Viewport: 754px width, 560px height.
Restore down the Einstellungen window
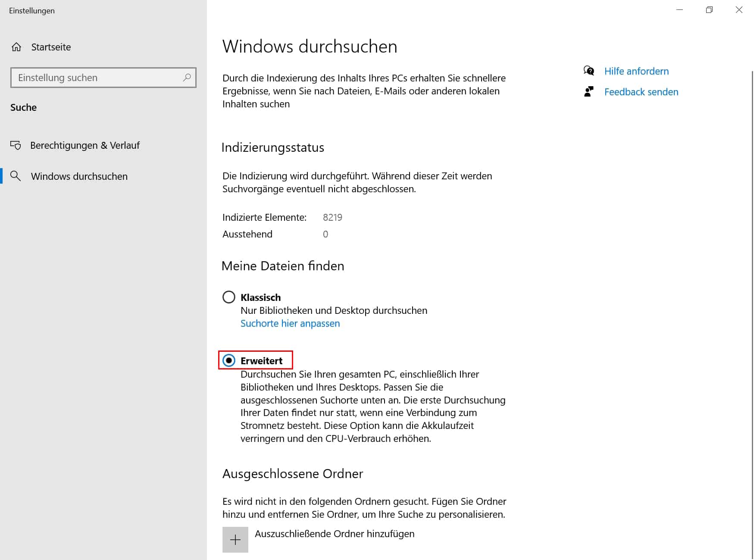click(x=709, y=10)
